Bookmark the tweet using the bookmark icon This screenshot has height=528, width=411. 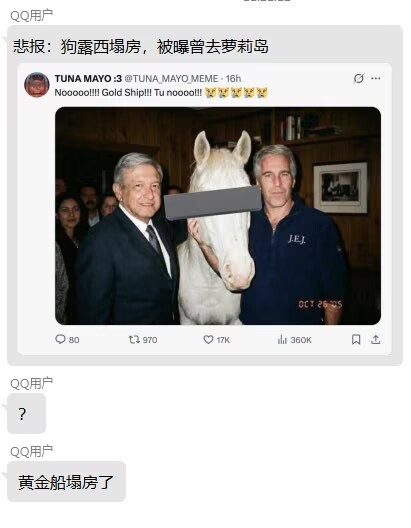(356, 339)
